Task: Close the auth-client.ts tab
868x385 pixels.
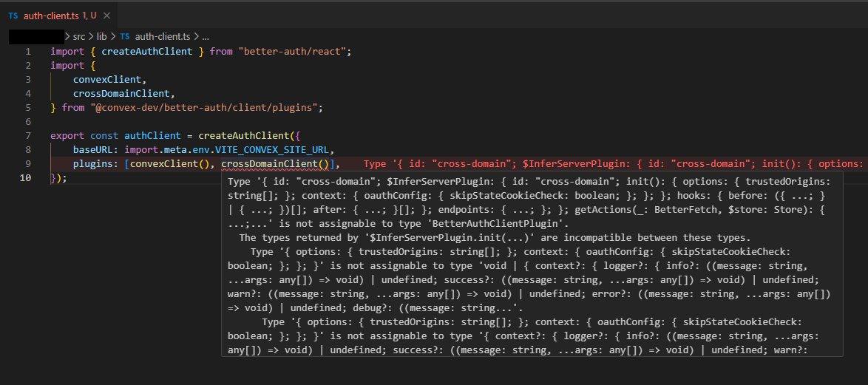Action: [x=107, y=16]
